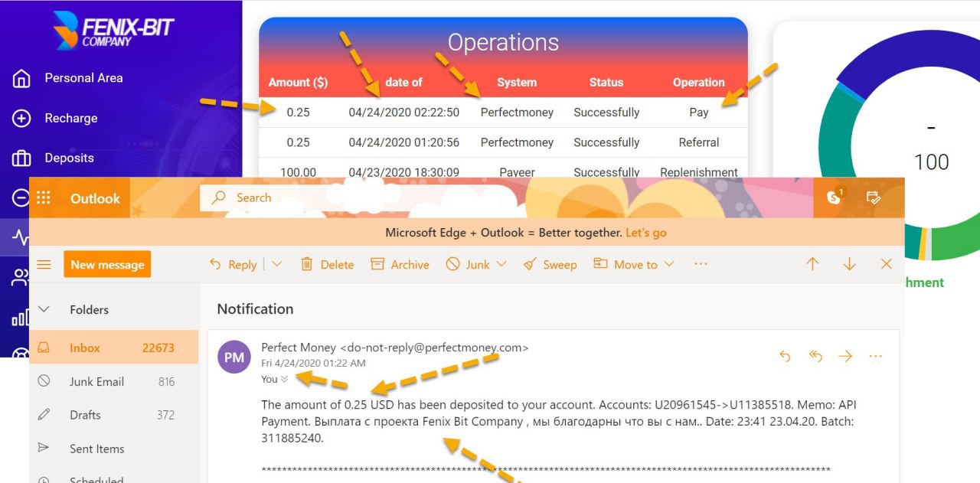Start a New message

[x=107, y=265]
